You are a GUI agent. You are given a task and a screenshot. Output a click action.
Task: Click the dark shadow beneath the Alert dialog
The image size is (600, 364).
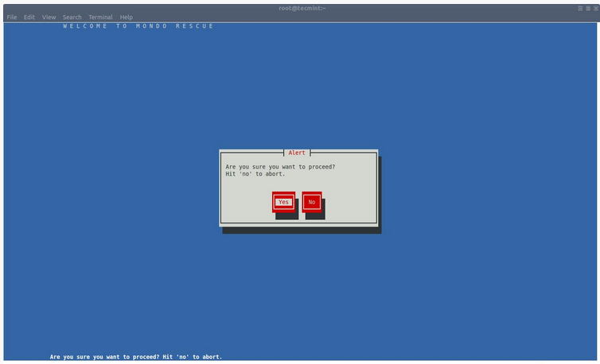(302, 230)
